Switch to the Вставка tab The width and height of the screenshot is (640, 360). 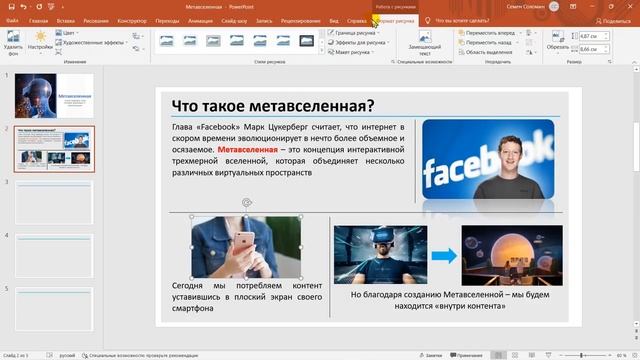(x=65, y=20)
